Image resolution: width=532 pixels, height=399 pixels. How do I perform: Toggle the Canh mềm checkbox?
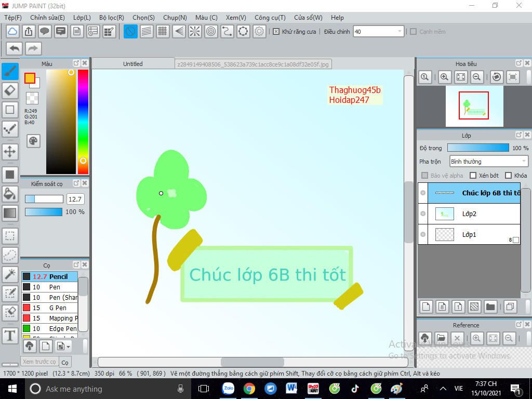[x=413, y=32]
